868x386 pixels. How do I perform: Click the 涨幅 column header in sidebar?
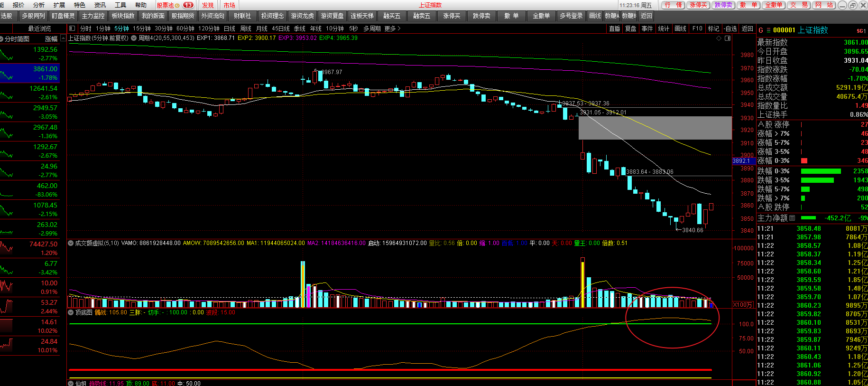tap(51, 39)
